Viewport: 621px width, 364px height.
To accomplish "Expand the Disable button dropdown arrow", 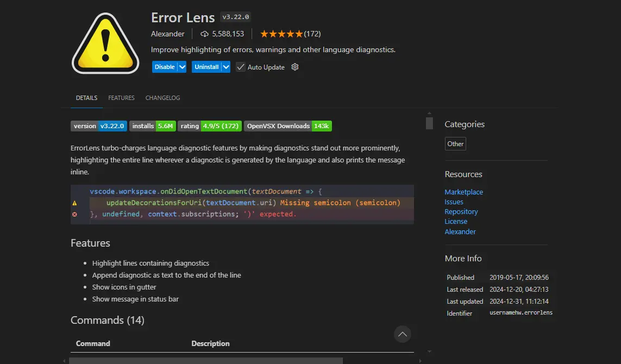I will (x=182, y=67).
